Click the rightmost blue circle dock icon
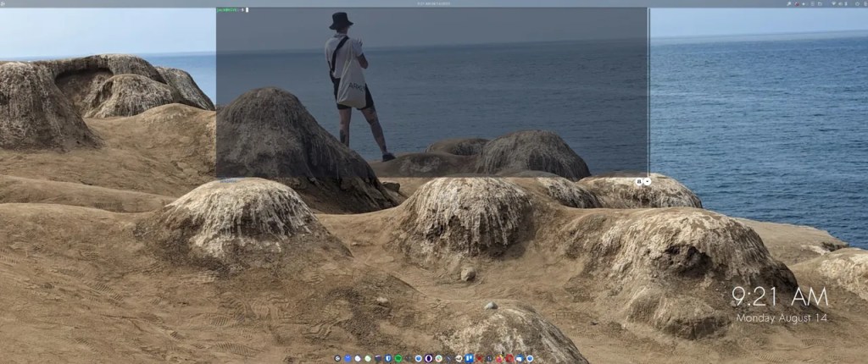The width and height of the screenshot is (868, 364). click(x=530, y=358)
